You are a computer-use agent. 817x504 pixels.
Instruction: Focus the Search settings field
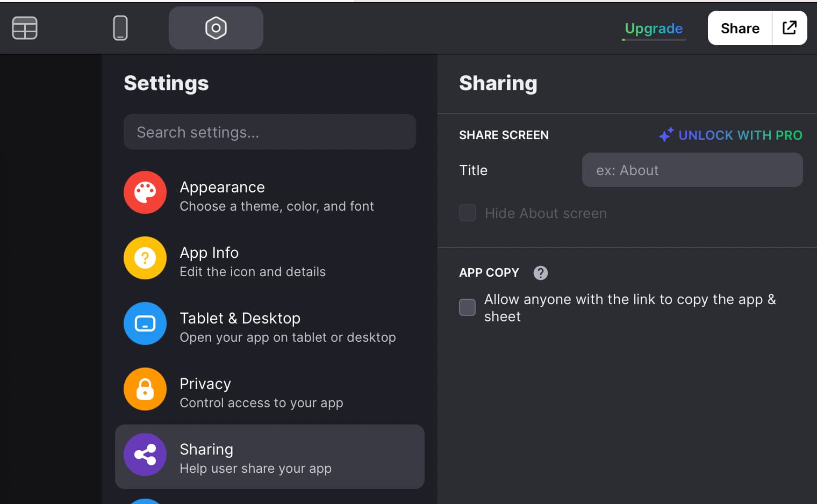270,132
